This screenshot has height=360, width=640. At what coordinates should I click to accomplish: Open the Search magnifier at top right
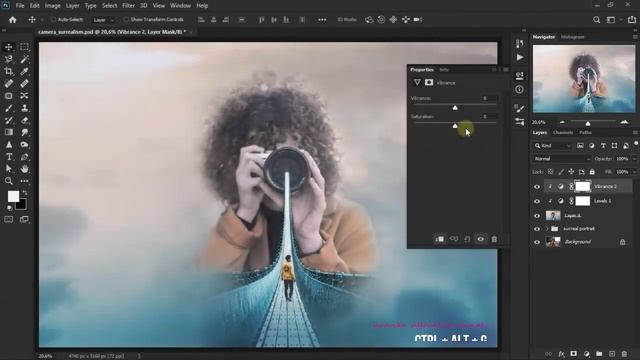(x=596, y=20)
